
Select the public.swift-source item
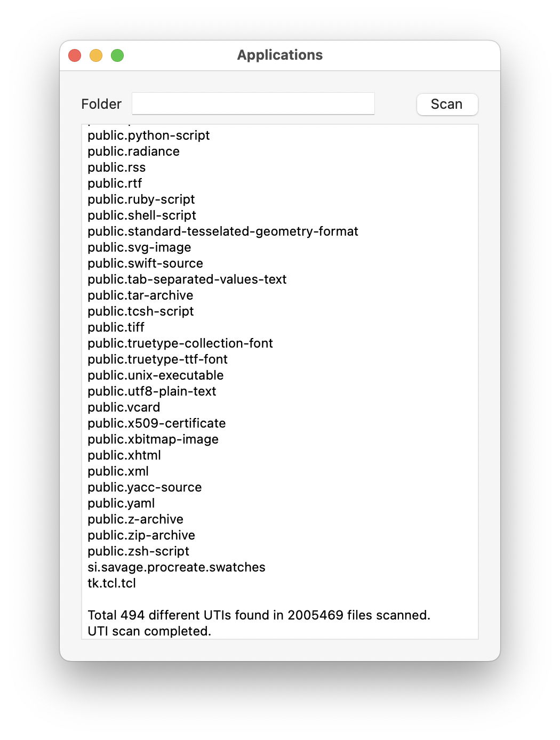coord(145,263)
